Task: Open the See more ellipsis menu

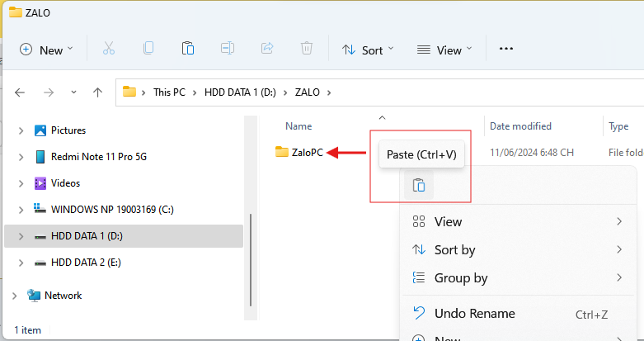Action: click(x=506, y=49)
